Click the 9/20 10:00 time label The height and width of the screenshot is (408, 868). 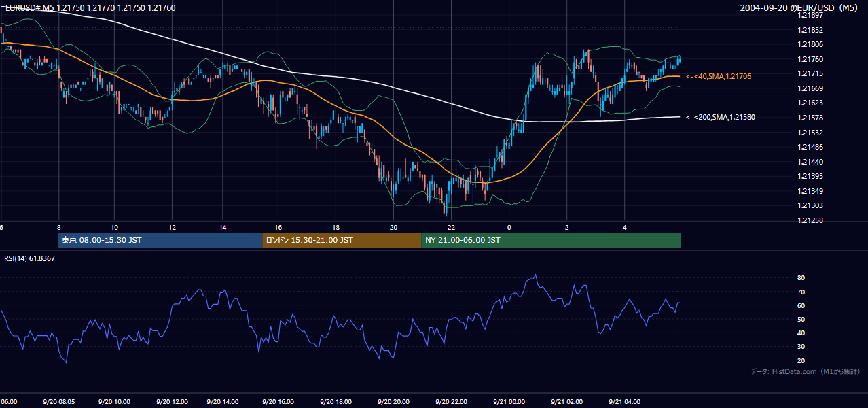click(x=114, y=402)
